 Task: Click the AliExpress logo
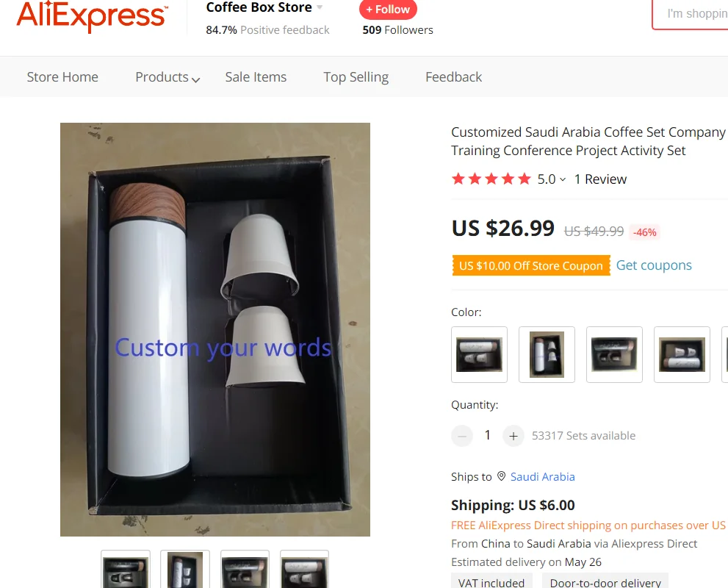[x=92, y=16]
